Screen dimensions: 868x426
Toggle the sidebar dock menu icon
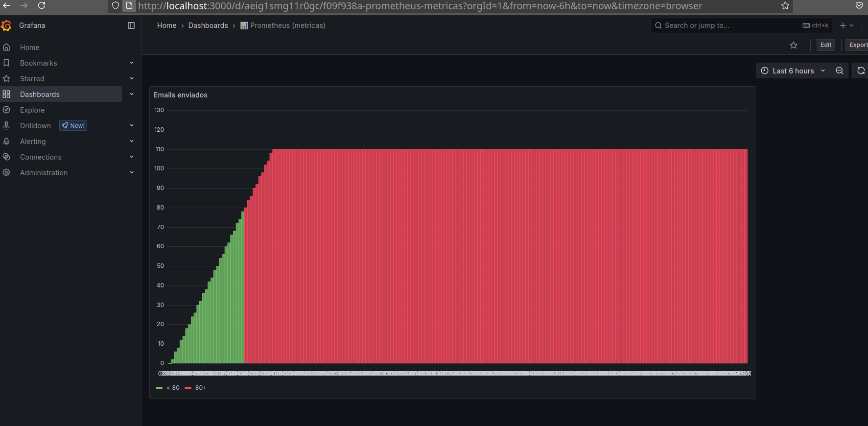click(x=131, y=25)
